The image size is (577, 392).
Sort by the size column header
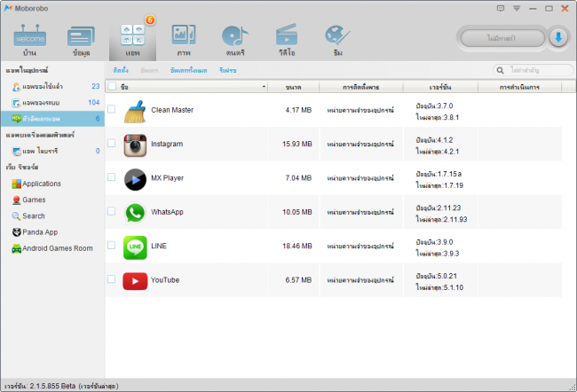[293, 87]
